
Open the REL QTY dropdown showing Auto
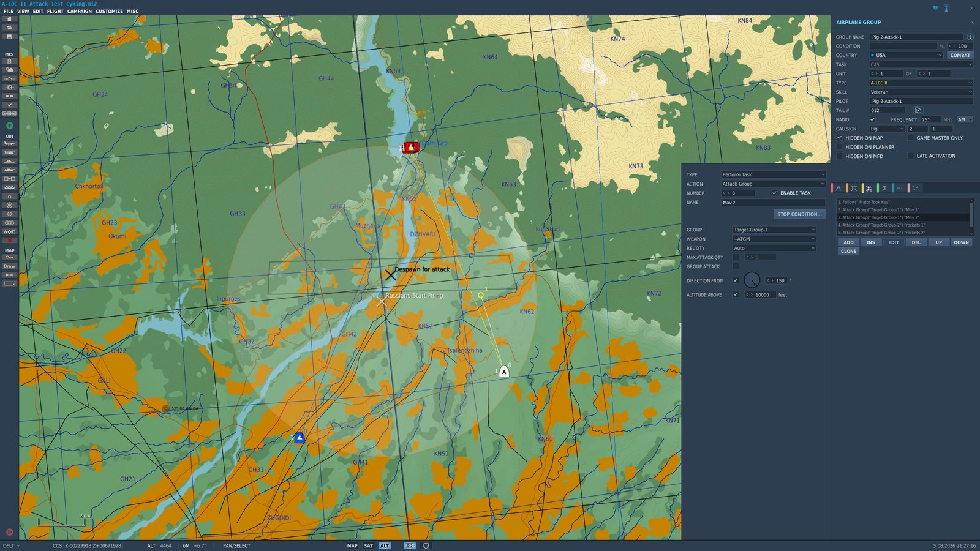(x=774, y=248)
